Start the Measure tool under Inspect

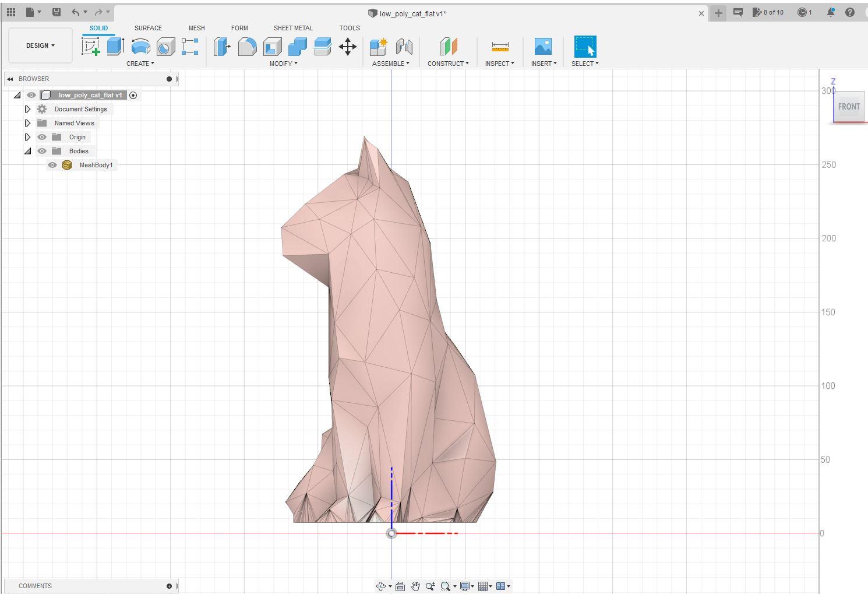click(x=499, y=47)
